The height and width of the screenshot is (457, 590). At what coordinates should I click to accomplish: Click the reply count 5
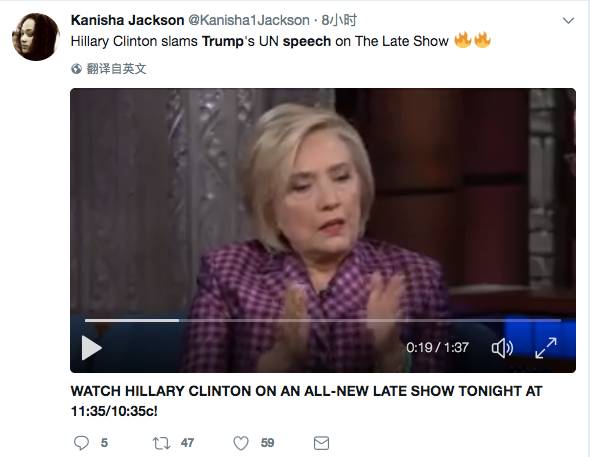(x=104, y=443)
